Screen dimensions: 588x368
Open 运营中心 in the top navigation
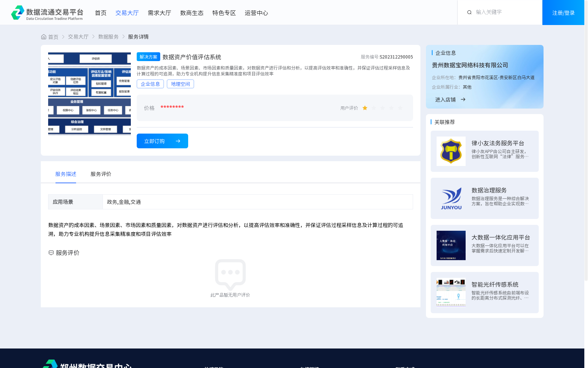pos(257,13)
